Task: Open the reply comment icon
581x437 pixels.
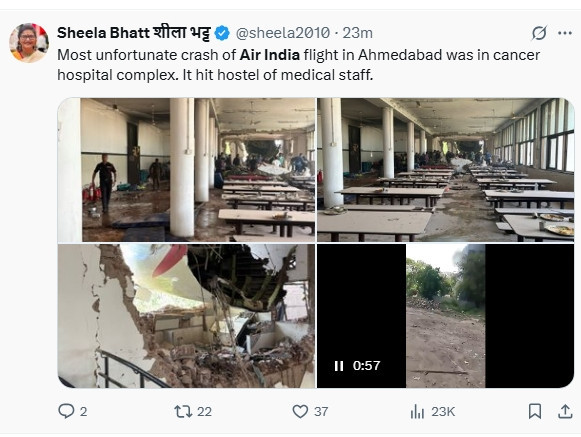Action: (66, 411)
